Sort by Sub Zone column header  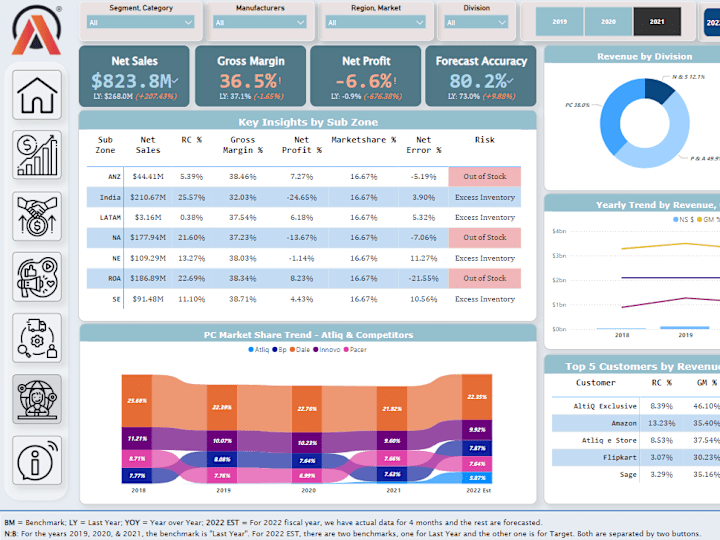coord(105,145)
